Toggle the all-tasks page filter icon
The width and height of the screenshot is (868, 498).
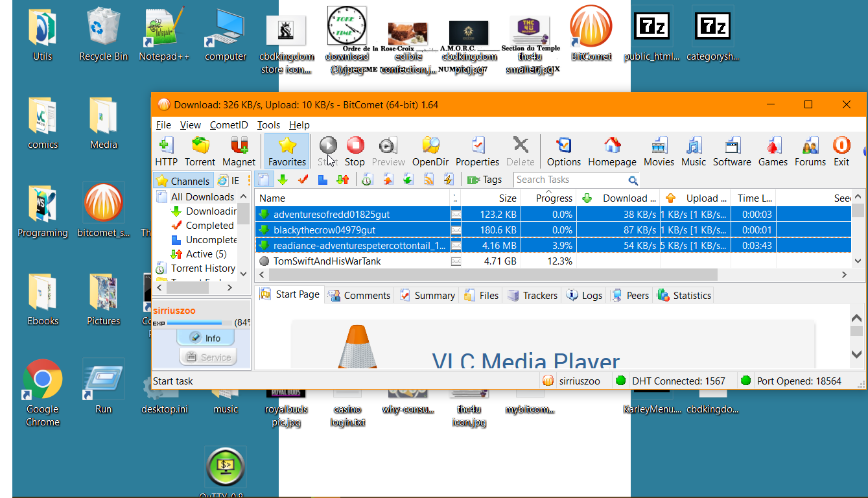coord(264,180)
